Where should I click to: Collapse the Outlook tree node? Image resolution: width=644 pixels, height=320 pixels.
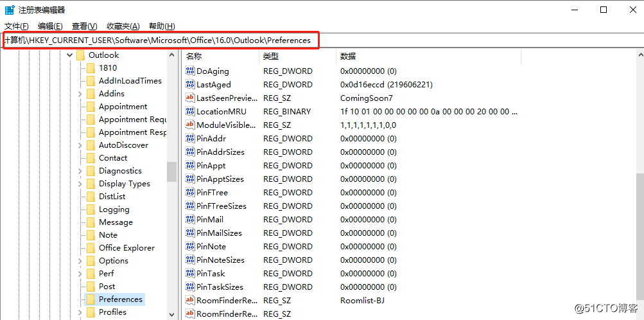point(69,55)
